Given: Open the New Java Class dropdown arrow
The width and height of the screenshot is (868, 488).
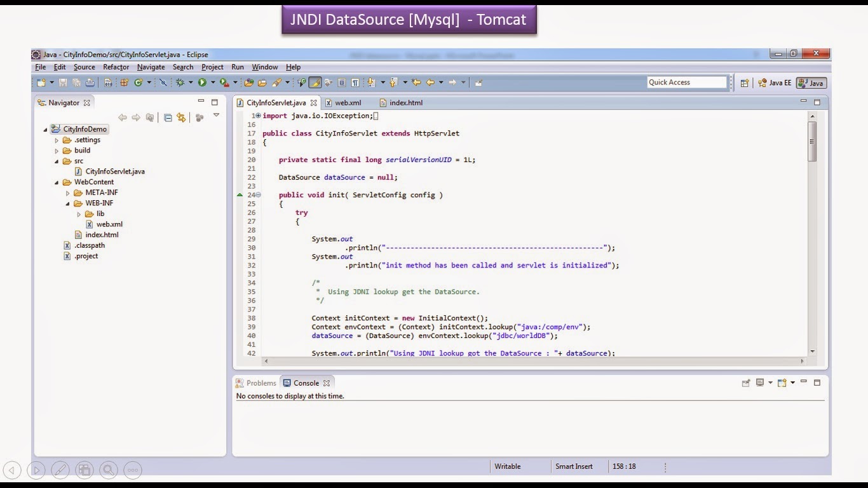Looking at the screenshot, I should click(x=149, y=83).
